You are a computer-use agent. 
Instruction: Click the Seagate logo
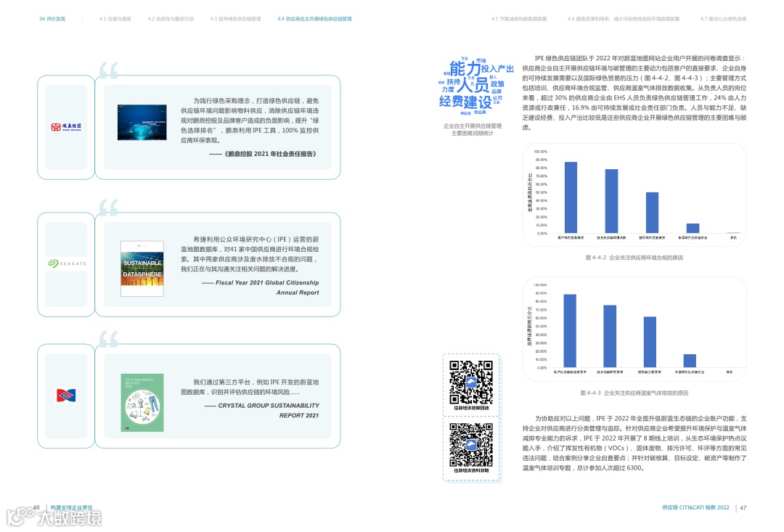[67, 263]
